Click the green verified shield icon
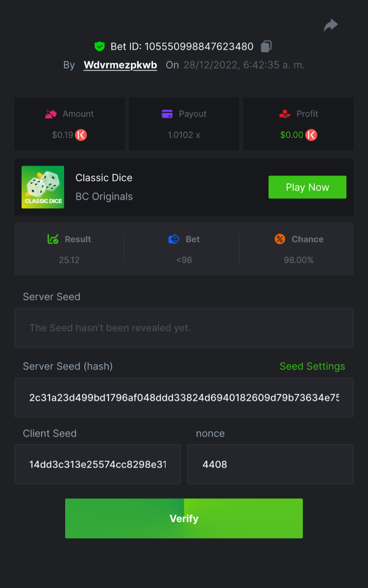This screenshot has width=368, height=588. click(x=99, y=47)
